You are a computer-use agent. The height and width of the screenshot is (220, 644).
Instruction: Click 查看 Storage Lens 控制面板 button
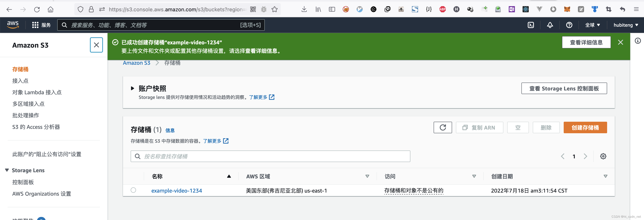click(564, 88)
